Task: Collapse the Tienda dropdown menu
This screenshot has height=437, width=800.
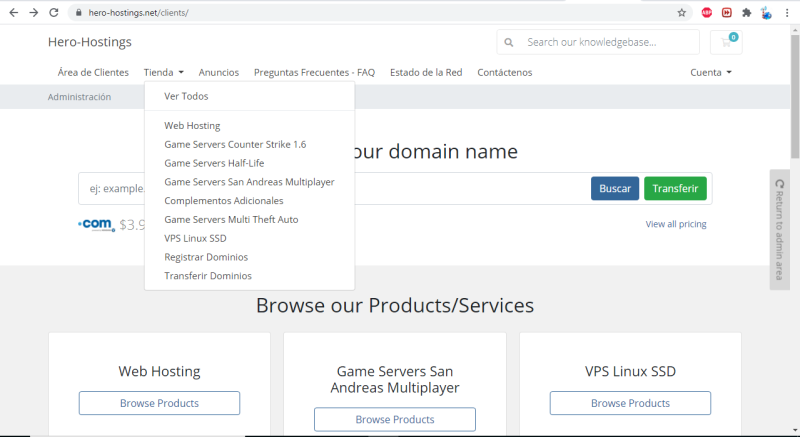Action: [163, 72]
